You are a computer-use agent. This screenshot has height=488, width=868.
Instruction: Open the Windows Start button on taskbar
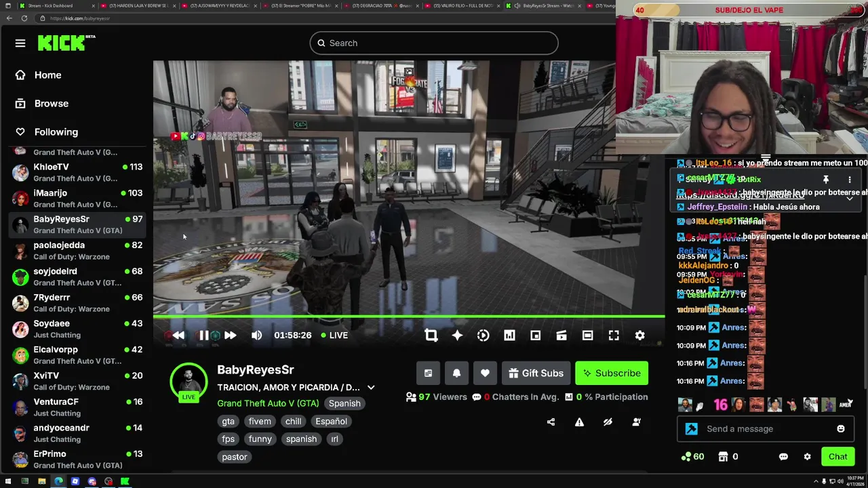[7, 482]
